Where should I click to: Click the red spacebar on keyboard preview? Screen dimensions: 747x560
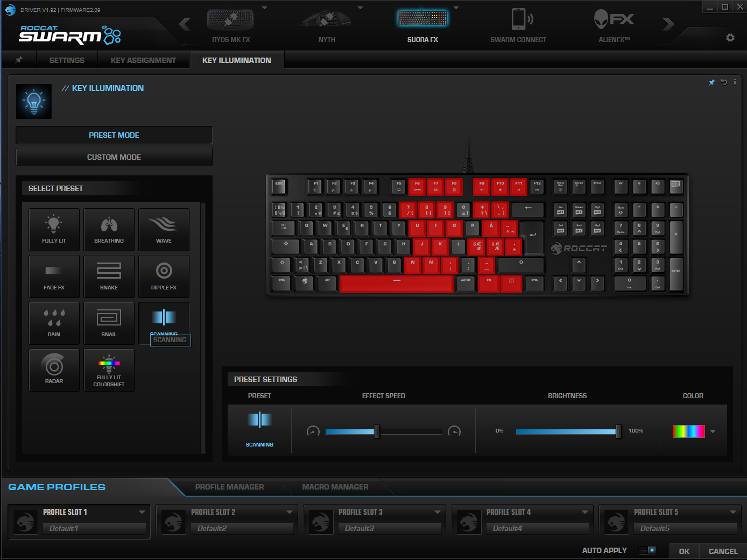point(397,283)
